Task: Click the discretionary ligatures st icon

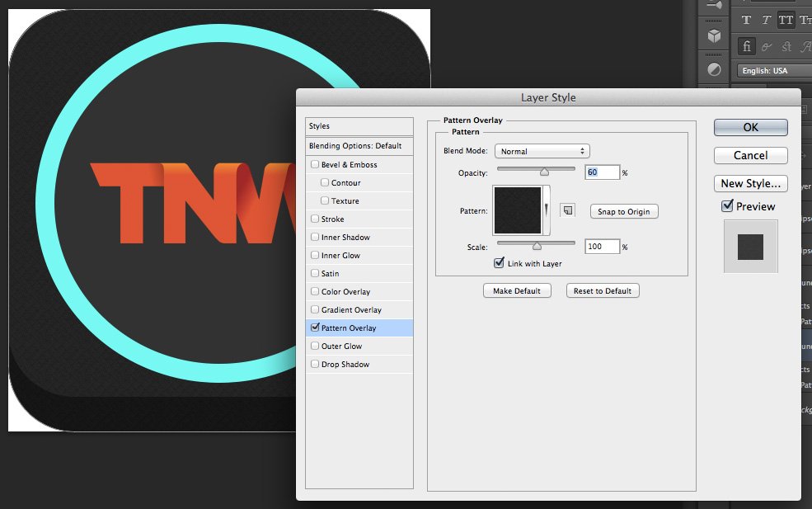Action: (x=786, y=46)
